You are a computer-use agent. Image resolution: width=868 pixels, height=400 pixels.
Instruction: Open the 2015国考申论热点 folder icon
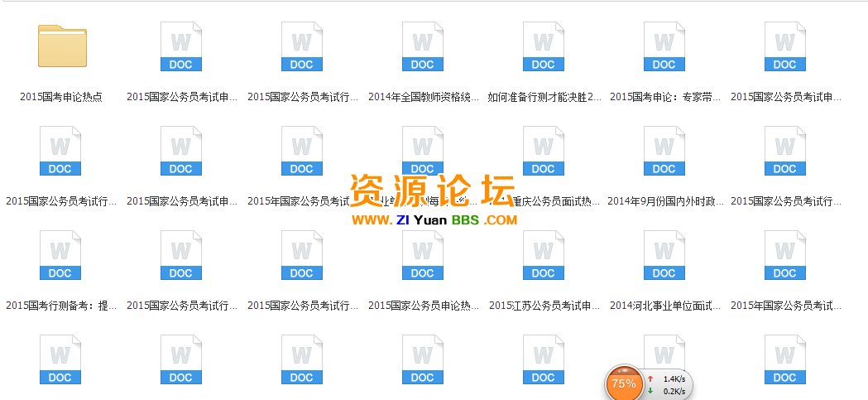(62, 46)
